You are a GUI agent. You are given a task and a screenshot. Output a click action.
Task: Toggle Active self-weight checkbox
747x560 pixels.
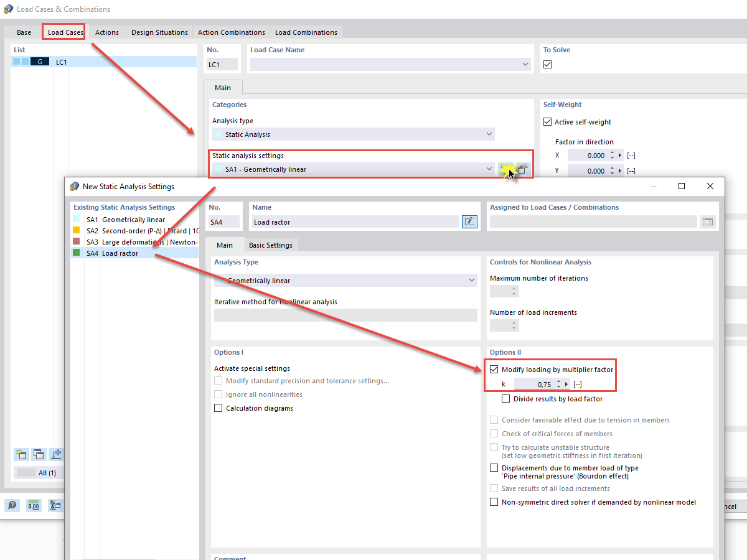[548, 122]
